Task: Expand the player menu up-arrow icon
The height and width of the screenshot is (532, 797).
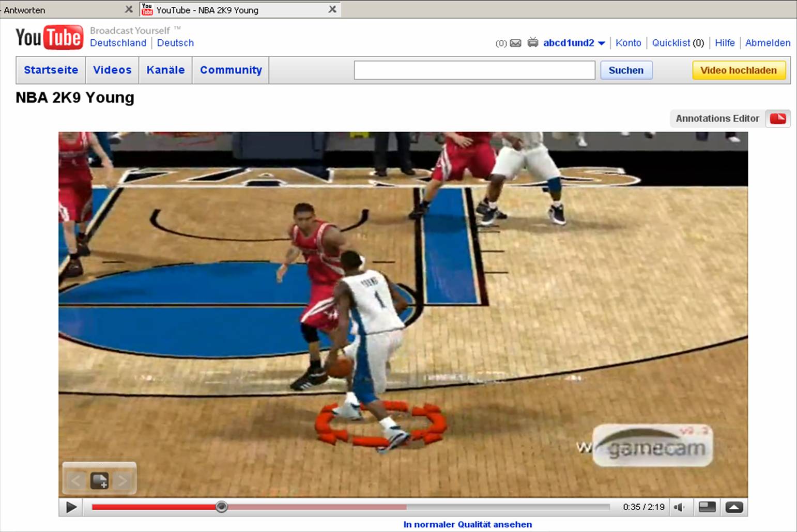Action: click(734, 507)
